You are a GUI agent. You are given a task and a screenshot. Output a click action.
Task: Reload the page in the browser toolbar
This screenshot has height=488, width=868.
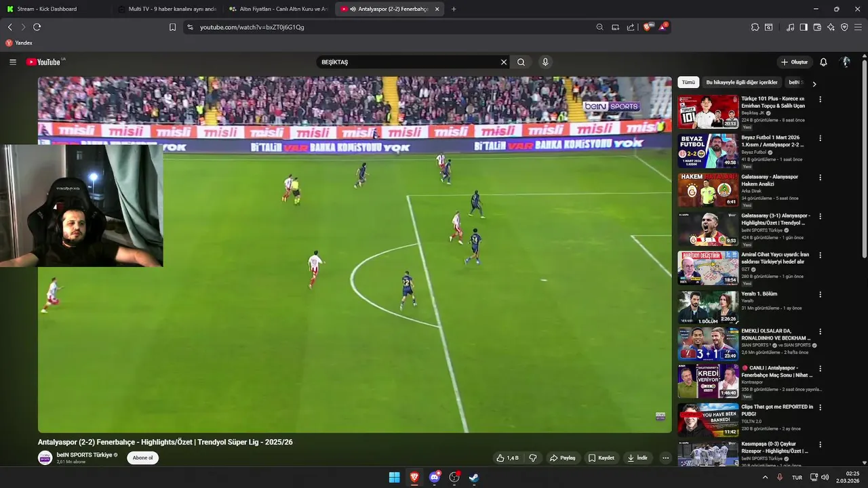click(37, 27)
